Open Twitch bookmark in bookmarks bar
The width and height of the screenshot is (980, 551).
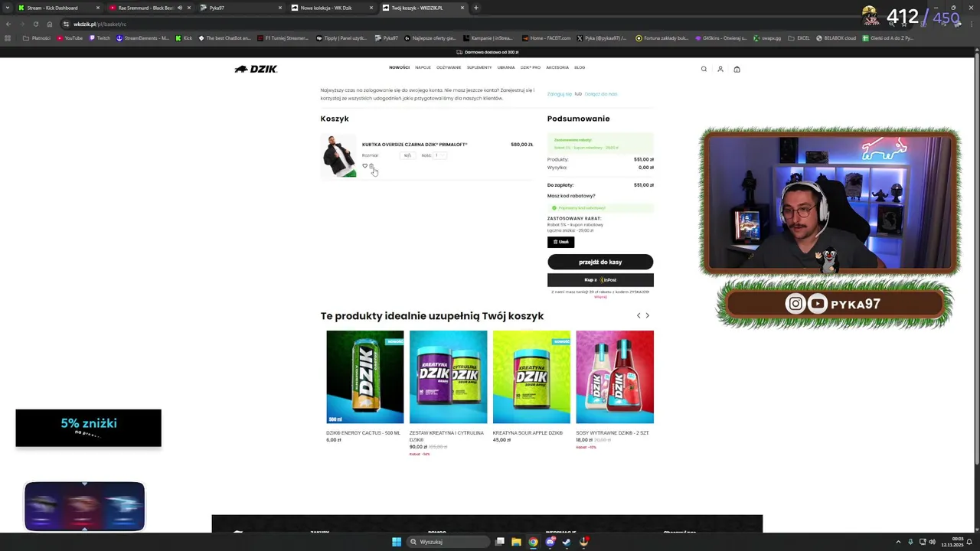(100, 37)
